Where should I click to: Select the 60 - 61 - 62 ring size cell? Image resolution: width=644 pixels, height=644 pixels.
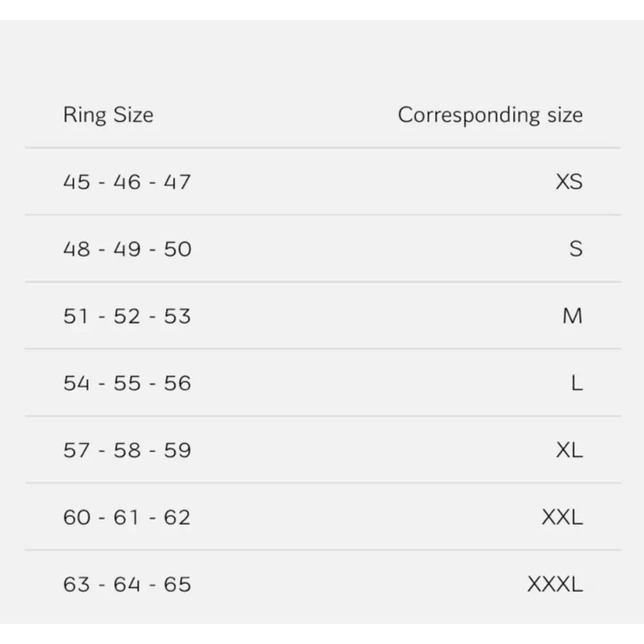(x=126, y=517)
